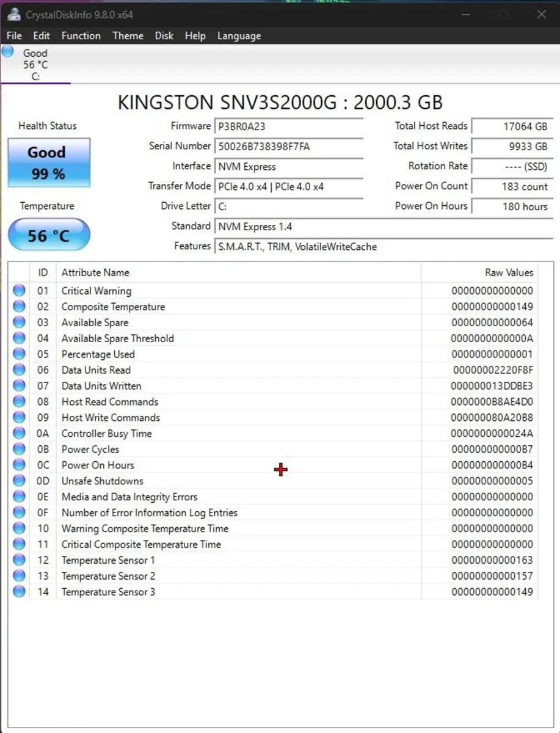Viewport: 560px width, 733px height.
Task: Click raw value 000000000000B7
Action: pyautogui.click(x=492, y=450)
